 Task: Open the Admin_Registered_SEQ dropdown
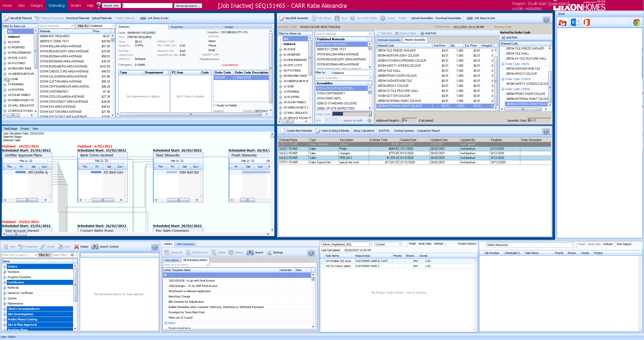point(369,244)
